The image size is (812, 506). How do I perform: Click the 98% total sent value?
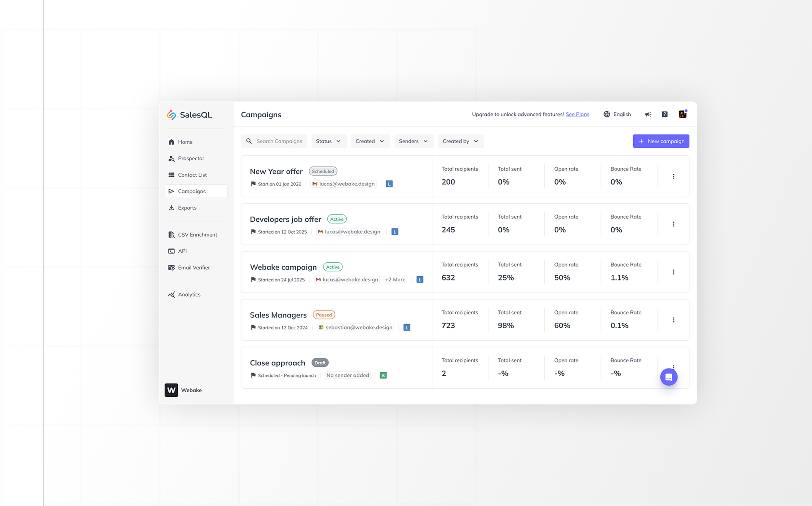[506, 326]
